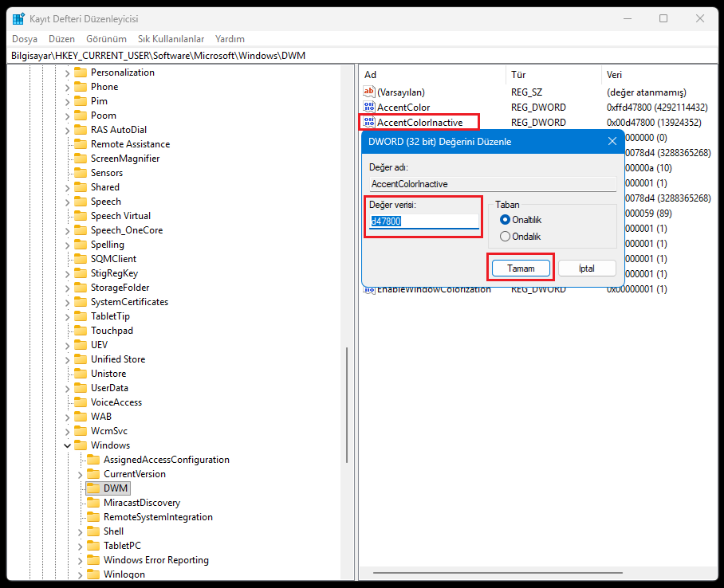724x588 pixels.
Task: Open the Düzen menu
Action: (x=61, y=39)
